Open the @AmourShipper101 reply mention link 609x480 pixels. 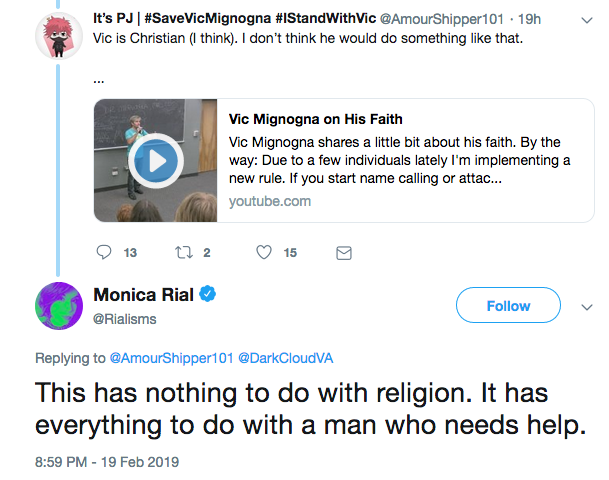point(171,358)
